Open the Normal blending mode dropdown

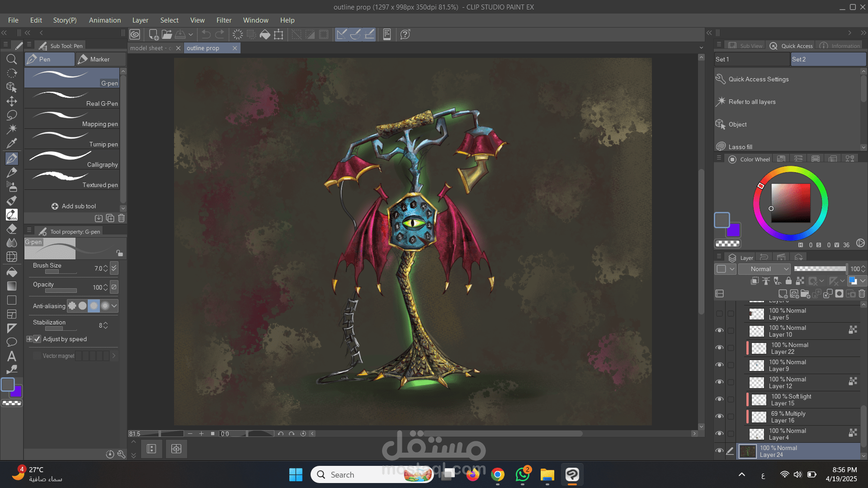[x=764, y=269]
